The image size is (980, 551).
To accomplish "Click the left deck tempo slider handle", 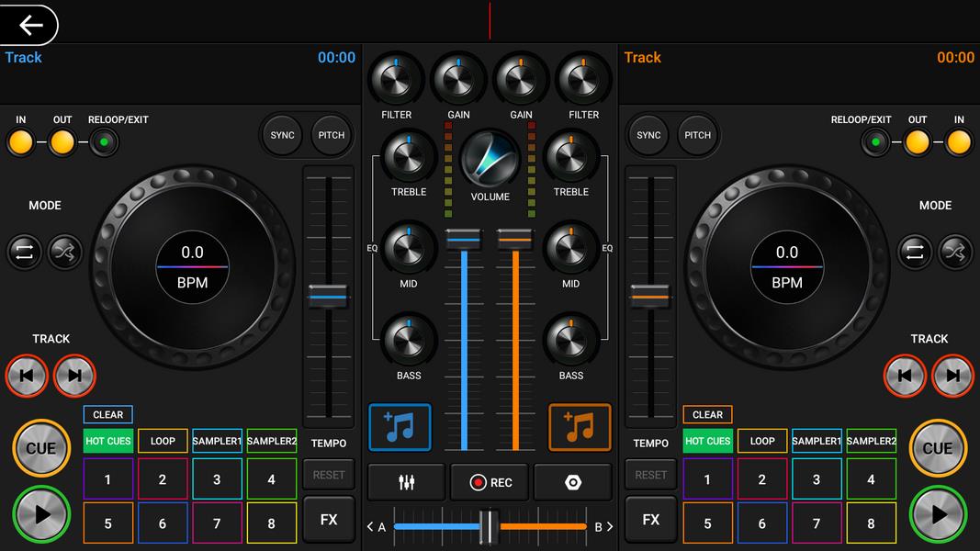I will point(328,297).
